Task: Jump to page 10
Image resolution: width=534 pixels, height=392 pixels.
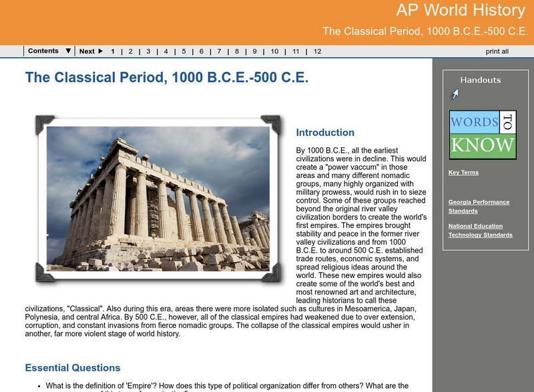Action: (274, 51)
